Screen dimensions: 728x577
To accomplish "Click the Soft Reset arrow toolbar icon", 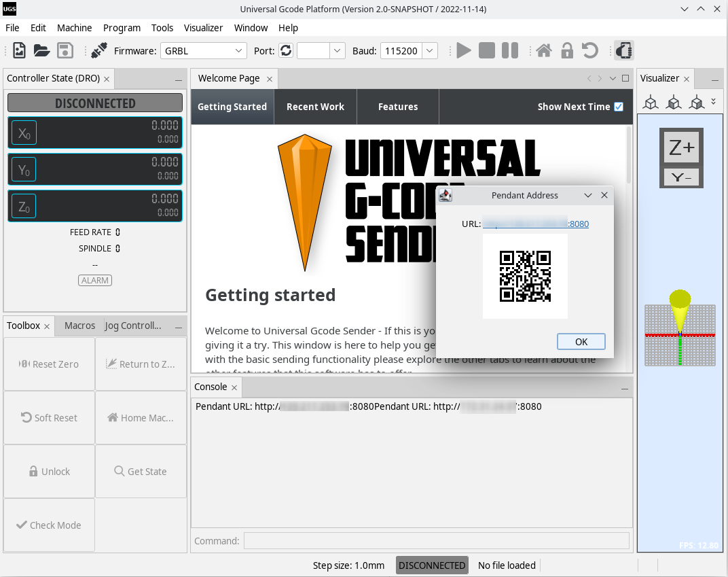I will 589,50.
